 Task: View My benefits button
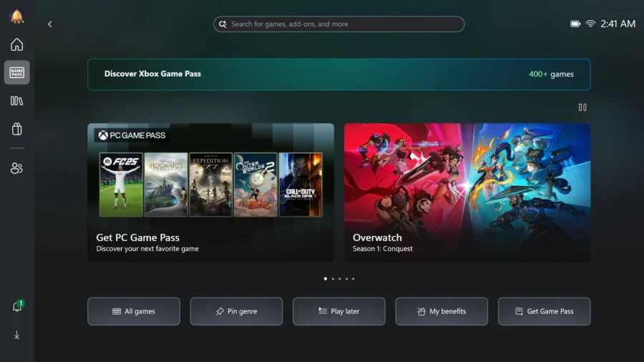(441, 311)
